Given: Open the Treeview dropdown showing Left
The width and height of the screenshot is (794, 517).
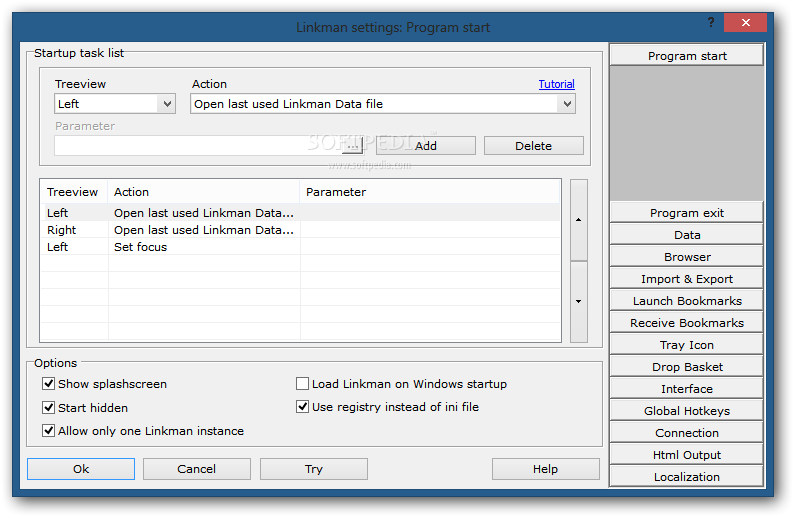Looking at the screenshot, I should tap(115, 104).
